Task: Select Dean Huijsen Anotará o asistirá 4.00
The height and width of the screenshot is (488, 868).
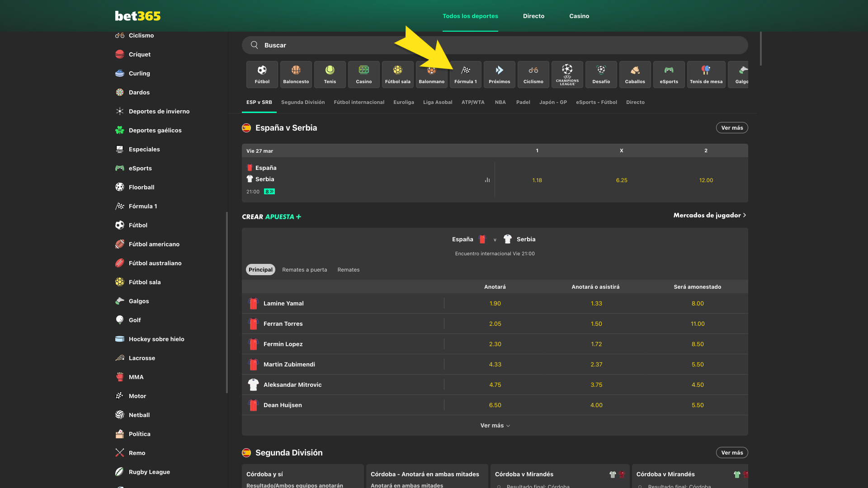Action: pyautogui.click(x=596, y=405)
